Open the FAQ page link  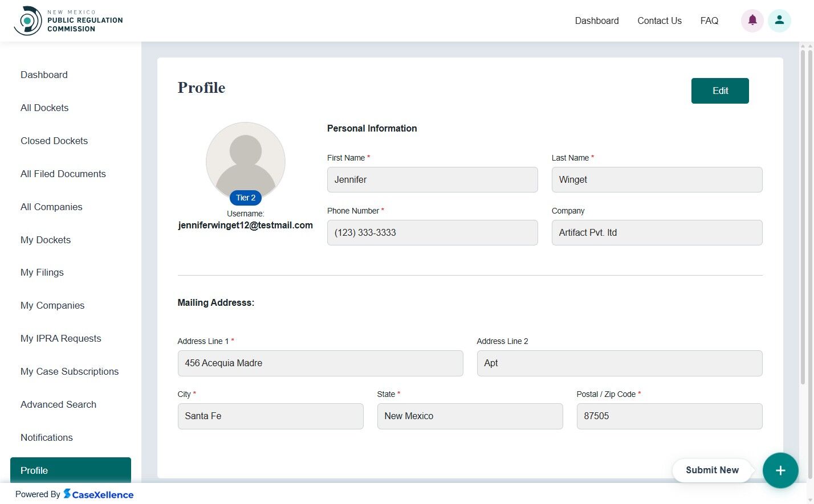pos(709,21)
